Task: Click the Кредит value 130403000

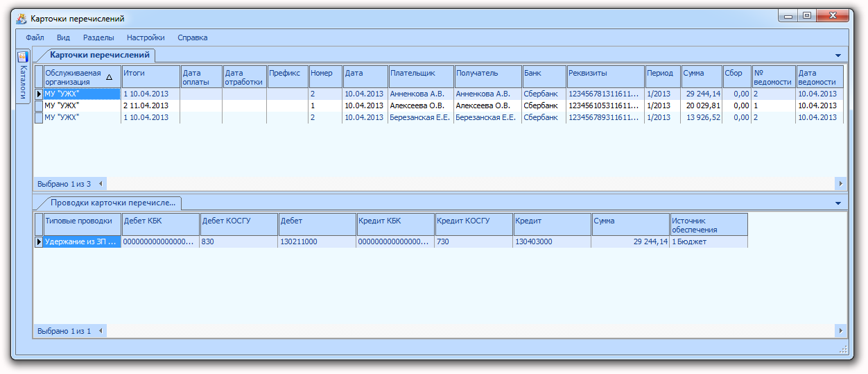Action: coord(553,241)
